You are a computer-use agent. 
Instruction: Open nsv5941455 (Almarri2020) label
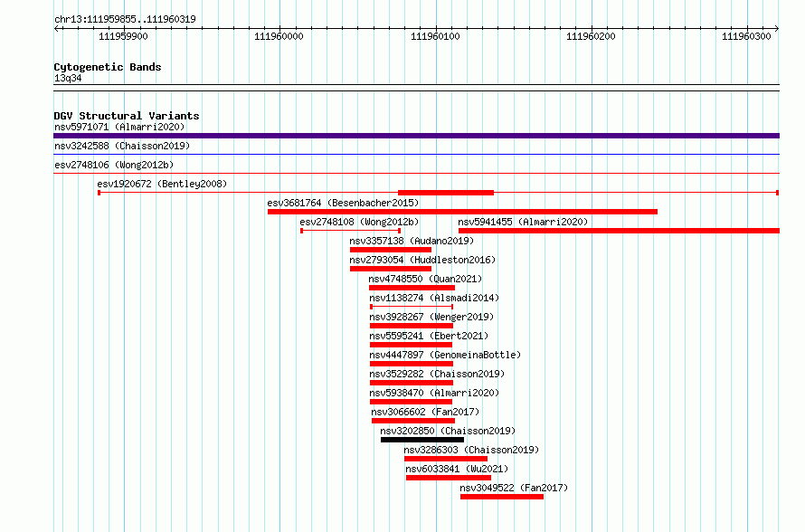click(x=523, y=222)
